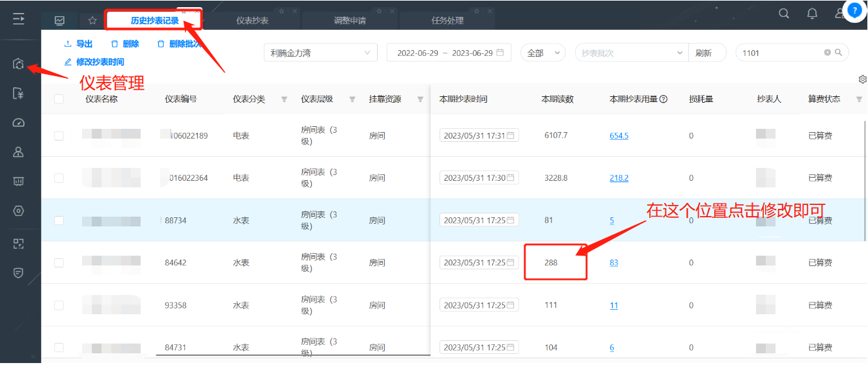Click calendar icon in the 2023/05/31 17:30 field
The height and width of the screenshot is (365, 868).
point(511,178)
